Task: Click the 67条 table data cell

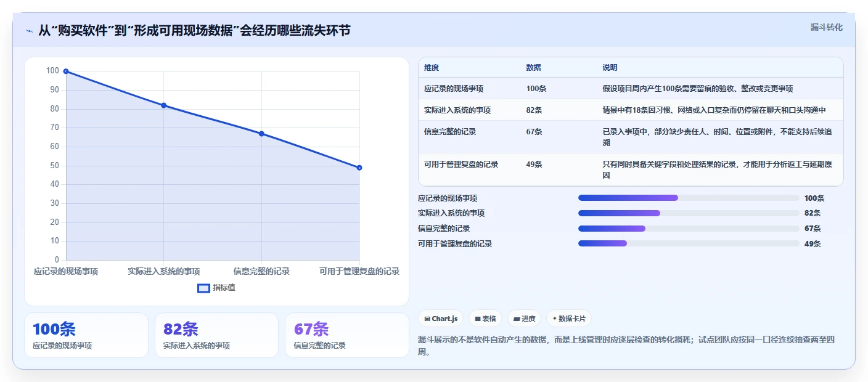Action: (534, 132)
